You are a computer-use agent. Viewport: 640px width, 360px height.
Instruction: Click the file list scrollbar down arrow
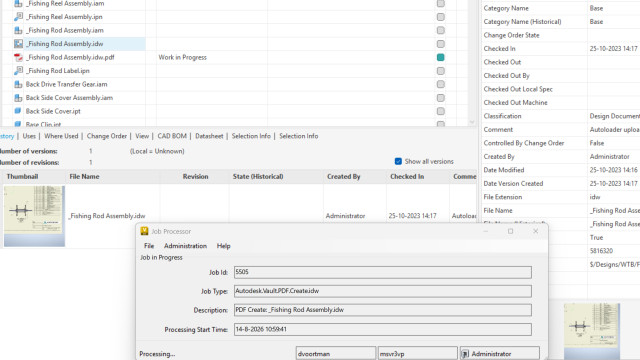(x=472, y=122)
